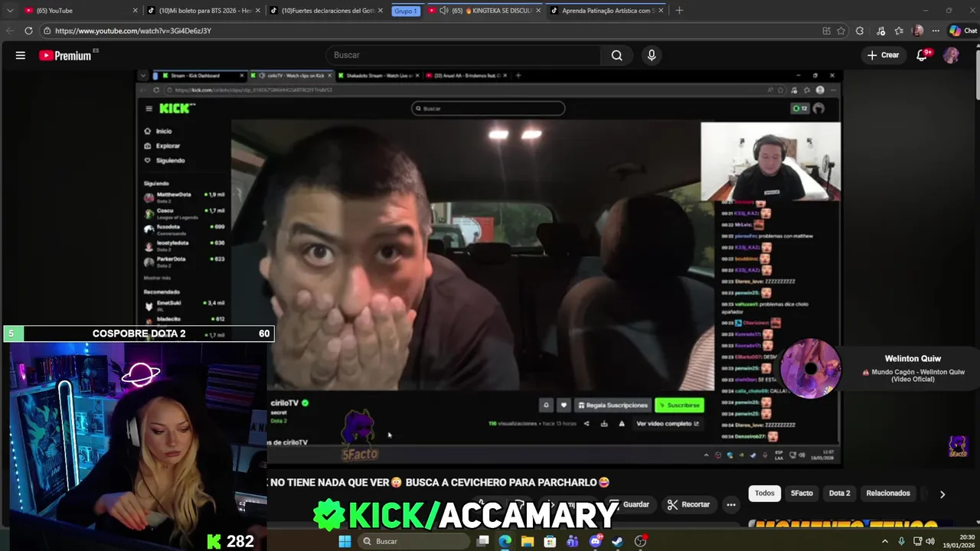Close the '(65) YouTube' tab
980x551 pixels.
136,11
